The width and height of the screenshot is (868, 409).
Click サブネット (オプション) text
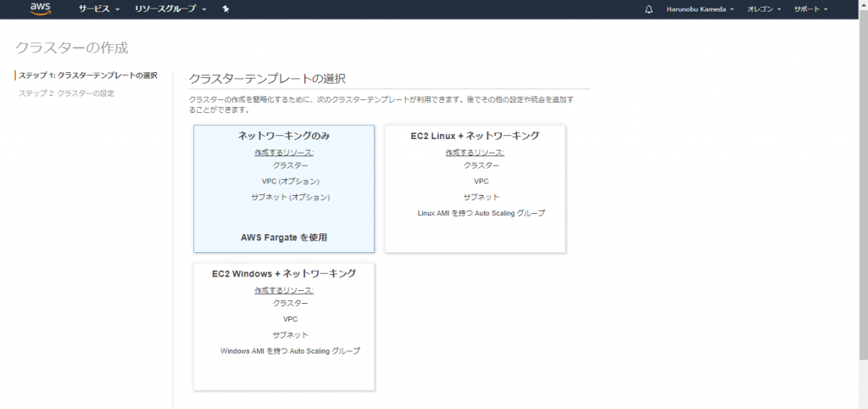(290, 197)
